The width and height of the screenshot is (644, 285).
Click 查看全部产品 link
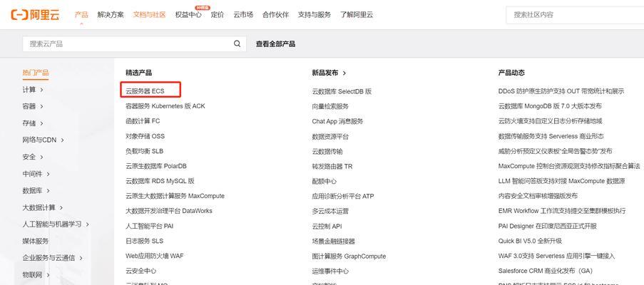click(x=275, y=44)
